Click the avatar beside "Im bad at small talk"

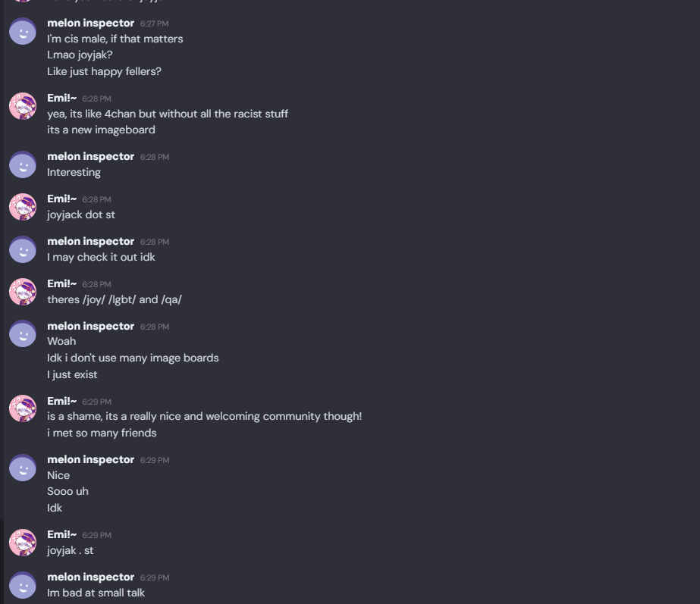click(x=23, y=585)
